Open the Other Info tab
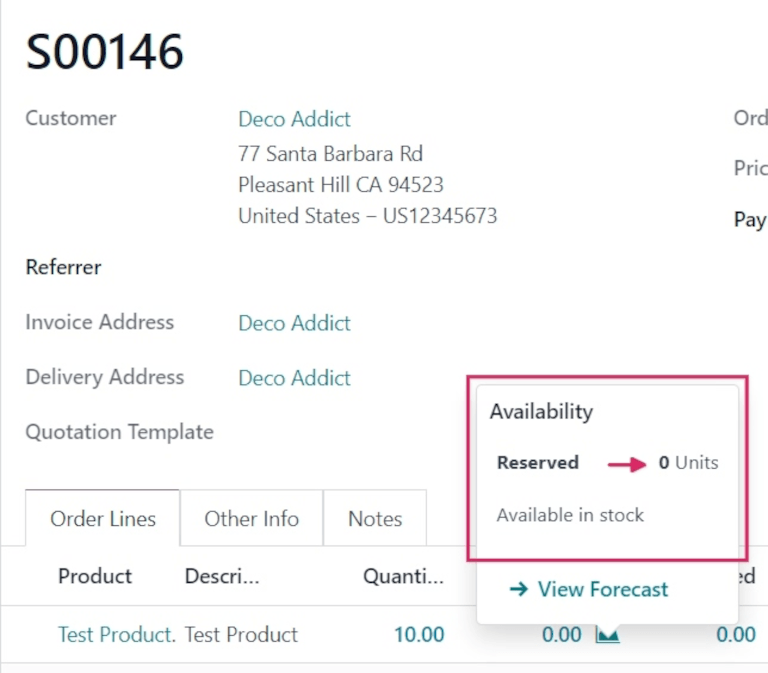This screenshot has width=768, height=673. pyautogui.click(x=251, y=519)
